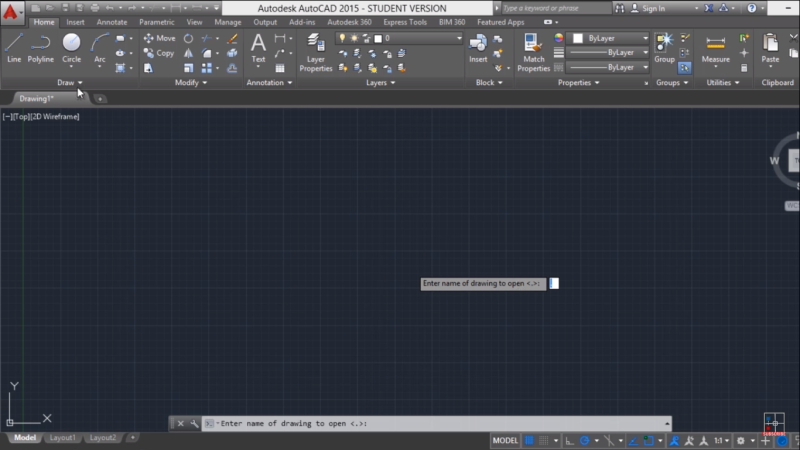The height and width of the screenshot is (450, 800).
Task: Open the AutoCAD application menu logo
Action: pos(11,12)
